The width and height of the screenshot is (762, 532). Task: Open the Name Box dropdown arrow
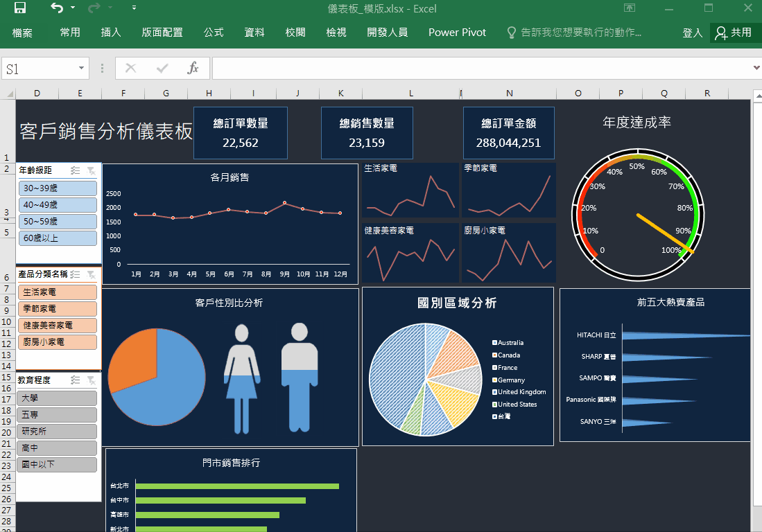click(x=81, y=69)
